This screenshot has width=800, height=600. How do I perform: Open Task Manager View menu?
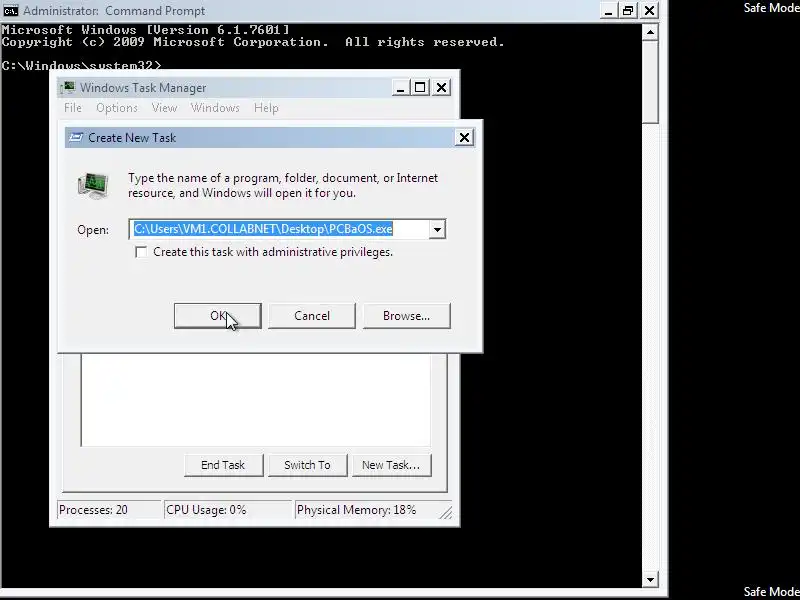[164, 108]
